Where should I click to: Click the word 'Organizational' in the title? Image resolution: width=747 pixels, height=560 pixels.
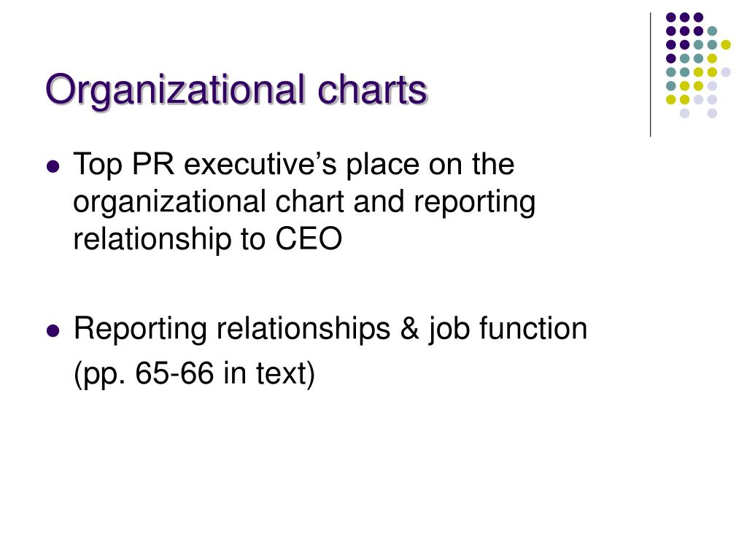pos(175,90)
